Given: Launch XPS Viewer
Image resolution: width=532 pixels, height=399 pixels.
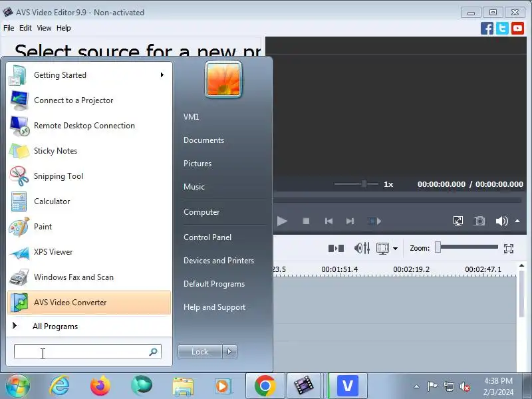Looking at the screenshot, I should pyautogui.click(x=88, y=252).
